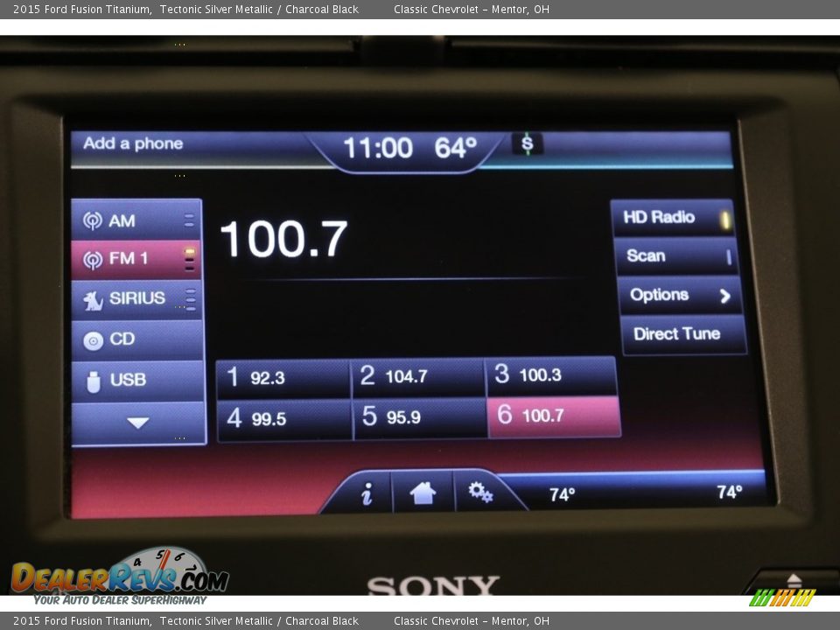Image resolution: width=840 pixels, height=630 pixels.
Task: Tune to preset 1 station 92.3
Action: pos(283,378)
